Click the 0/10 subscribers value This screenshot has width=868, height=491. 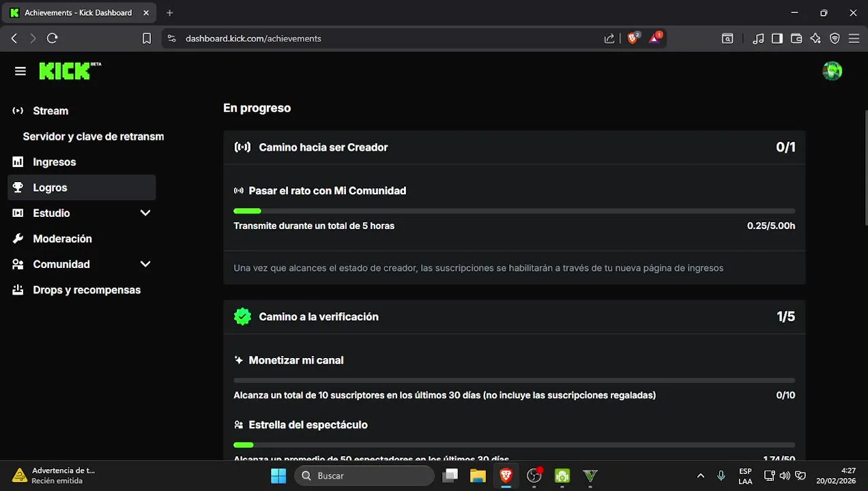pyautogui.click(x=785, y=395)
